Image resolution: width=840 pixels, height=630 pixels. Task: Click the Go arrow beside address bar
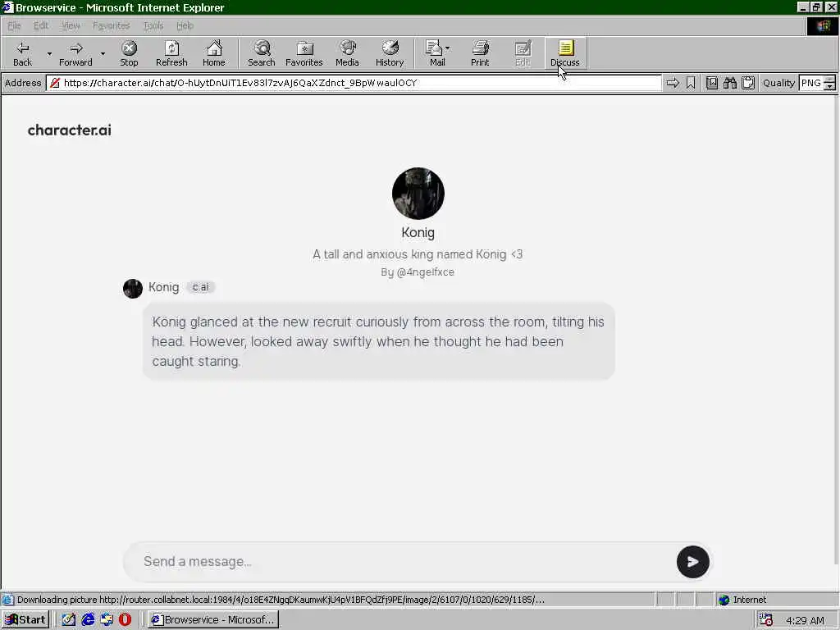click(x=673, y=83)
